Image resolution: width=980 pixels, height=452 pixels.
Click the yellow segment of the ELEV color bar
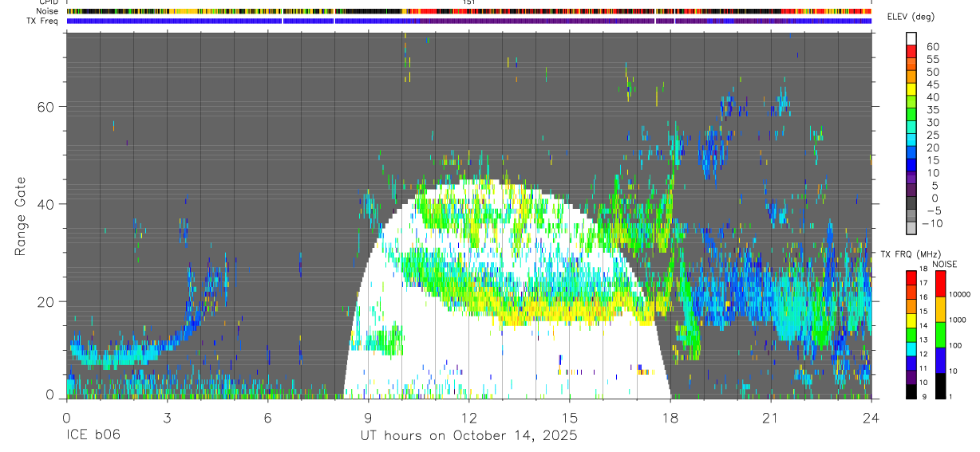pyautogui.click(x=911, y=90)
